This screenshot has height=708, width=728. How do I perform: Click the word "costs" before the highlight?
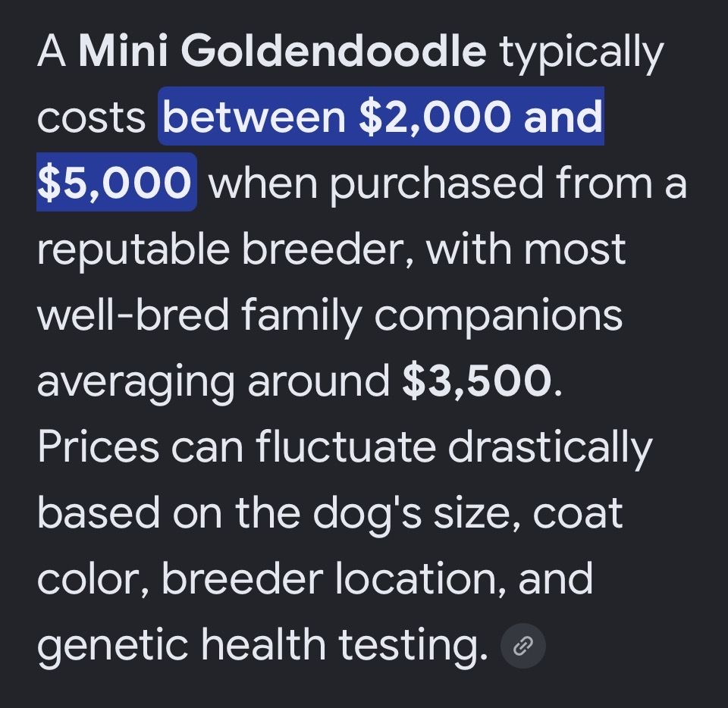tap(91, 117)
